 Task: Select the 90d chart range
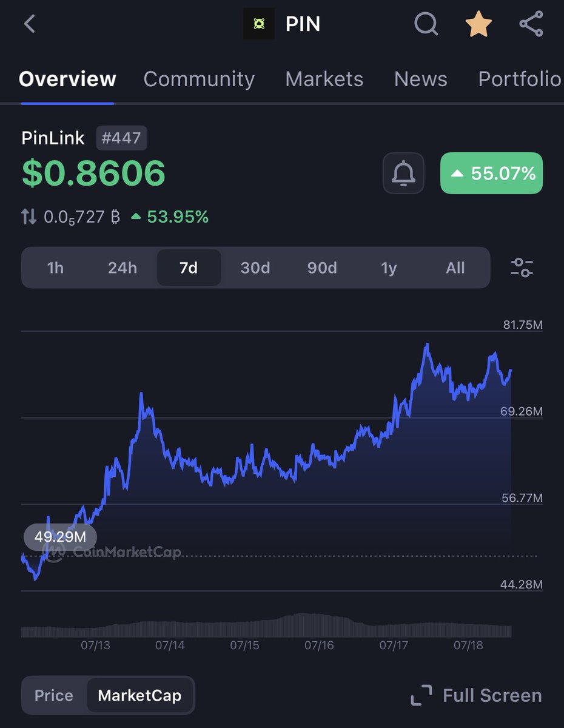(322, 268)
